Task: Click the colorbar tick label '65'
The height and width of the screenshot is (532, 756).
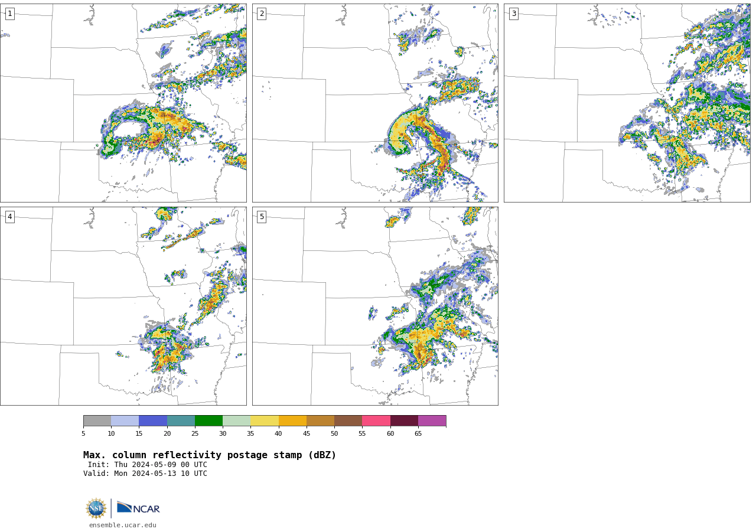Action: point(418,434)
